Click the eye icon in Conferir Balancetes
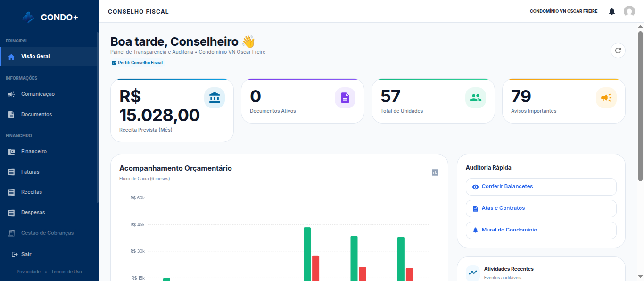Image resolution: width=644 pixels, height=281 pixels. (475, 187)
